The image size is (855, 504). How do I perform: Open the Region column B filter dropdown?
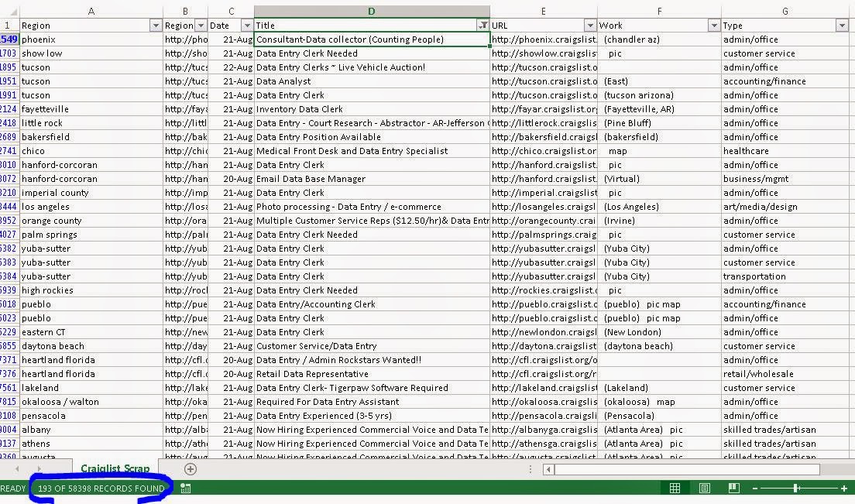pos(201,26)
